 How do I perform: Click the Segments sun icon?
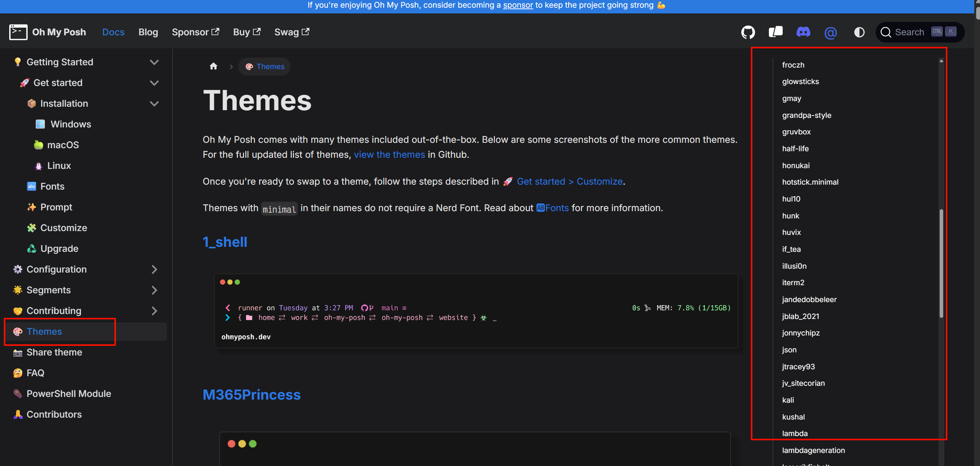[18, 290]
